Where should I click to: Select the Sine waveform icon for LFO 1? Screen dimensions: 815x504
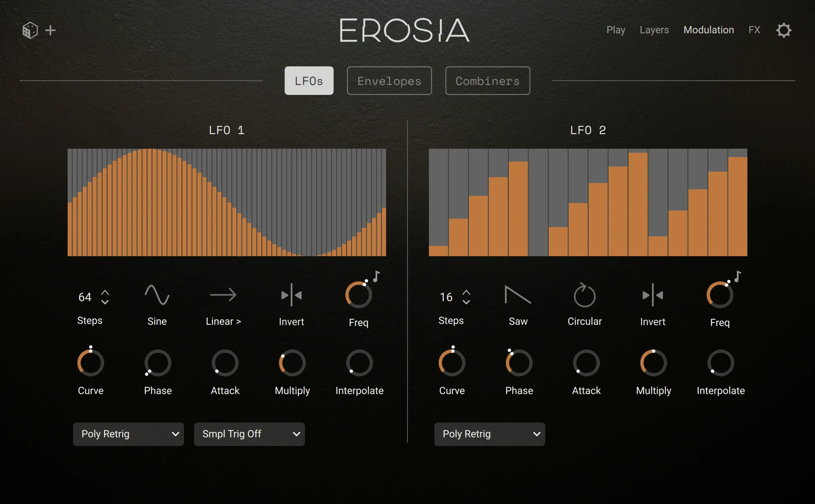pyautogui.click(x=156, y=295)
